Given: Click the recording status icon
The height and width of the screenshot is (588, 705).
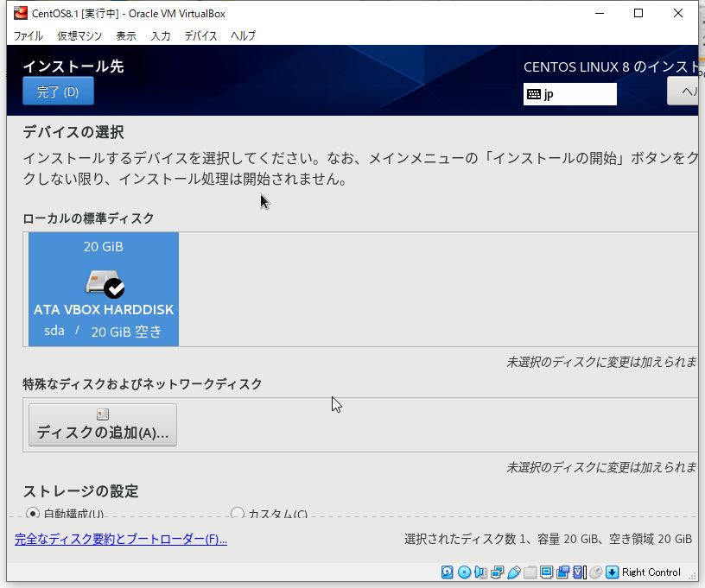Looking at the screenshot, I should (x=562, y=572).
